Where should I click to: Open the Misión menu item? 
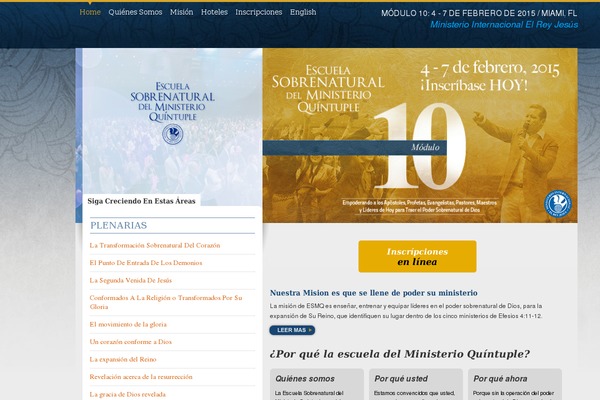click(x=181, y=12)
